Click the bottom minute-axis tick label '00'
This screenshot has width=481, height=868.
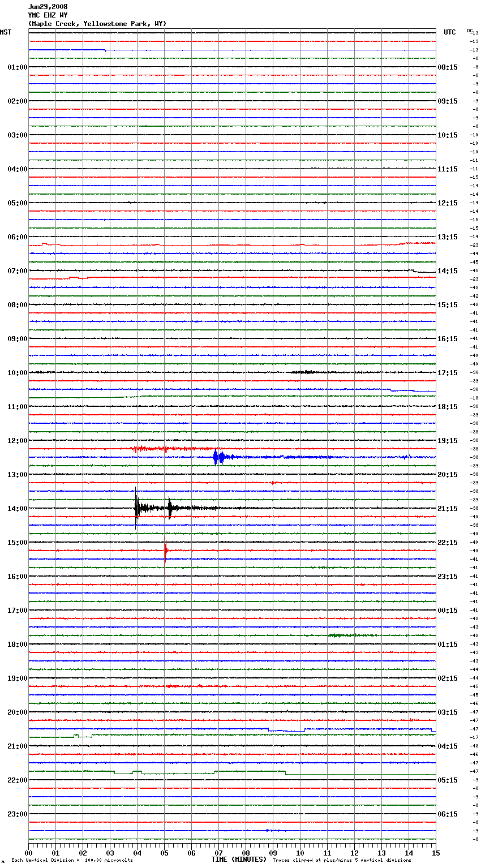[x=28, y=853]
